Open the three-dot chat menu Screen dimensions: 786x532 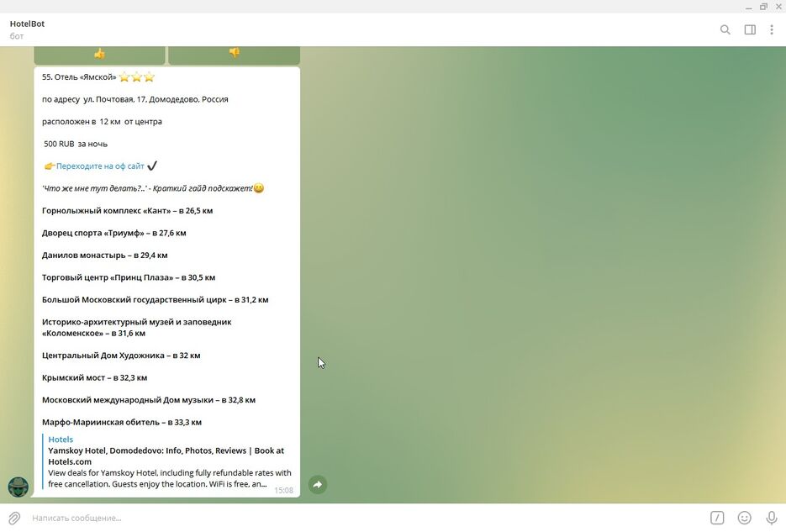[772, 30]
